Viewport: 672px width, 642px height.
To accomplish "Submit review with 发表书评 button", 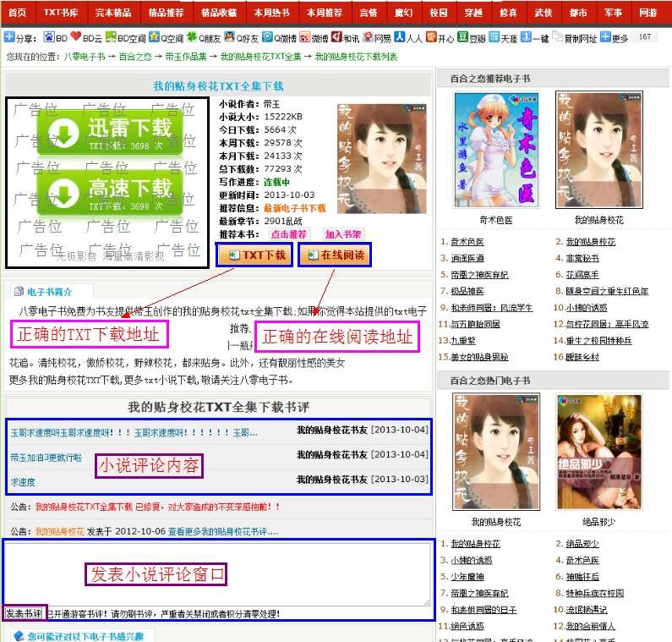I will (24, 612).
